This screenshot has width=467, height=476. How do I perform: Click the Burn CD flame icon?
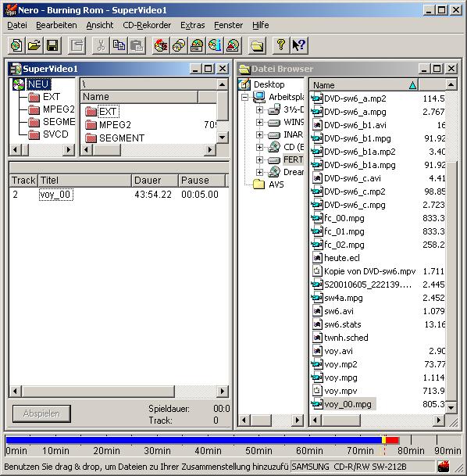point(161,46)
